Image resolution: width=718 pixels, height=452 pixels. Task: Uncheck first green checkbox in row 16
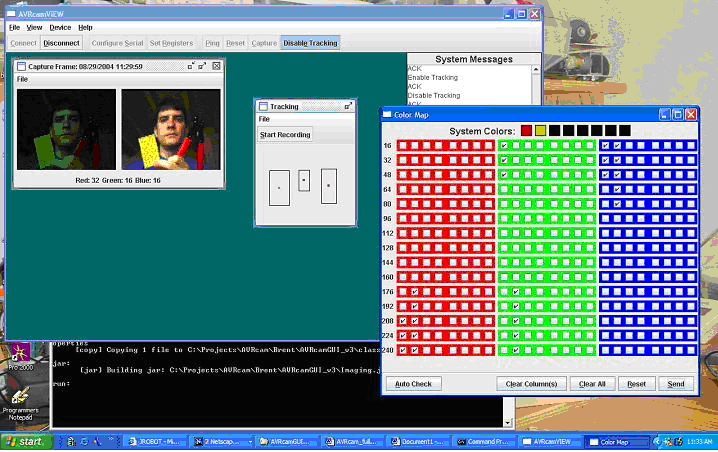click(x=504, y=146)
